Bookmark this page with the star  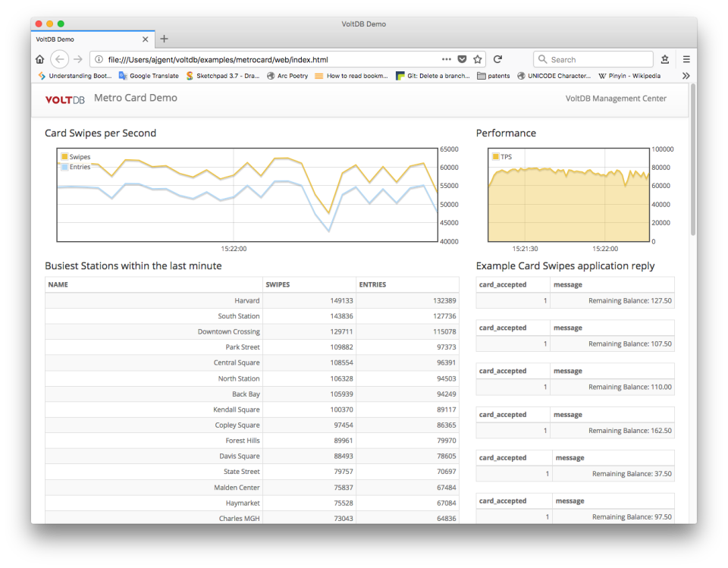(477, 59)
